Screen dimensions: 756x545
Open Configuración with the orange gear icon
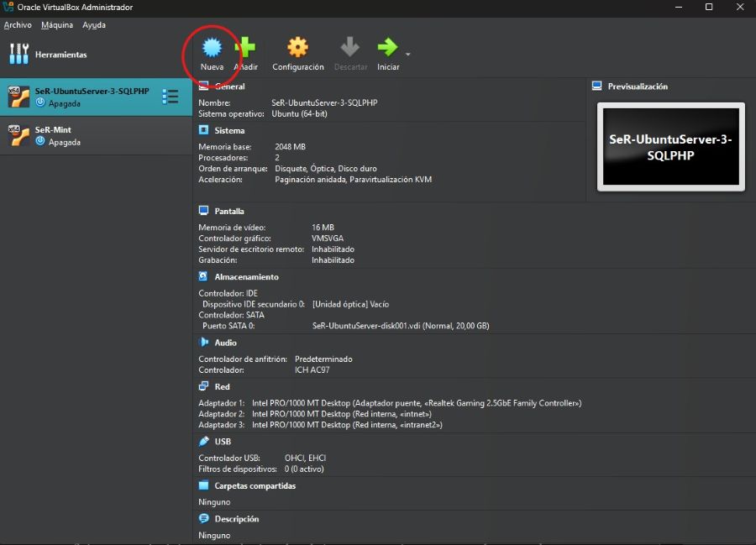pyautogui.click(x=297, y=47)
